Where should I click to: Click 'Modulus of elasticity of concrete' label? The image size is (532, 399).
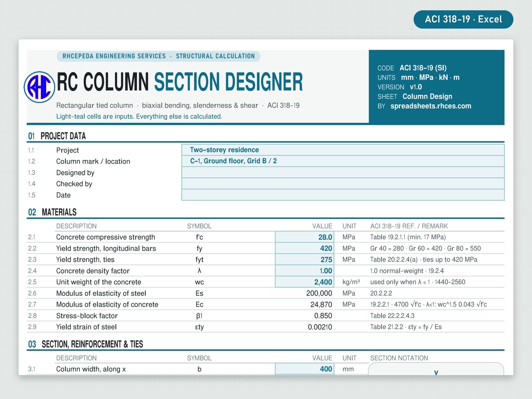(107, 305)
